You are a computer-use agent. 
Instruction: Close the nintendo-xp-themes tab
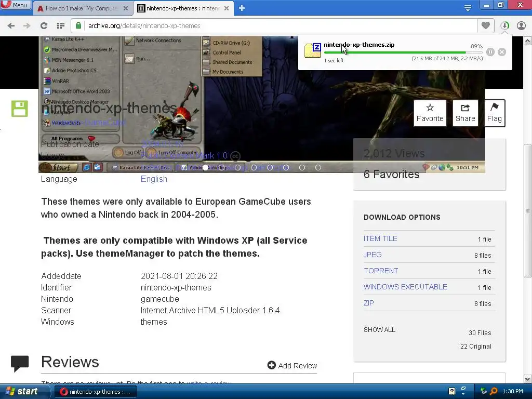(227, 8)
